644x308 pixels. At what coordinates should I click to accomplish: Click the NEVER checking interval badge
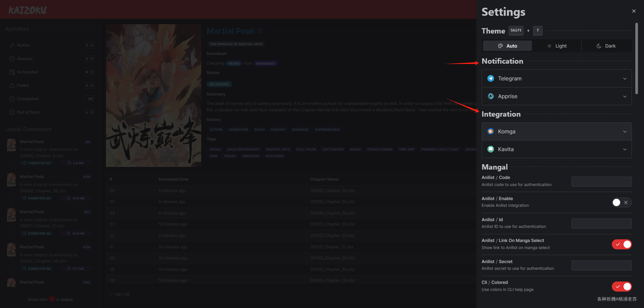point(234,63)
